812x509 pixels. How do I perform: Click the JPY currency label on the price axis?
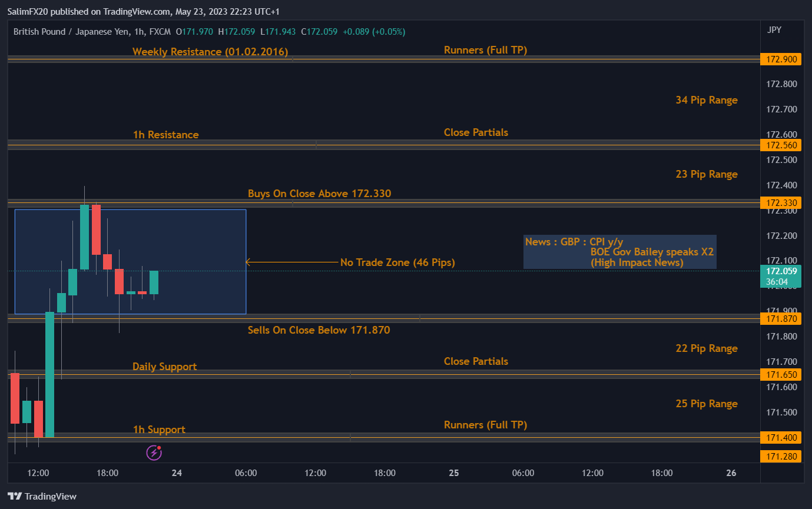(x=775, y=30)
